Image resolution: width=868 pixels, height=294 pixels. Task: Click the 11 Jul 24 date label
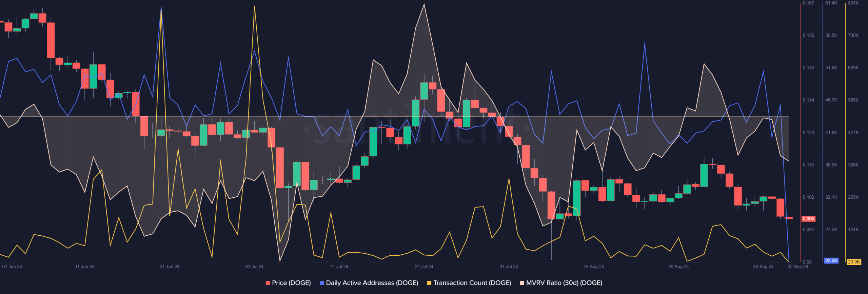click(x=339, y=267)
